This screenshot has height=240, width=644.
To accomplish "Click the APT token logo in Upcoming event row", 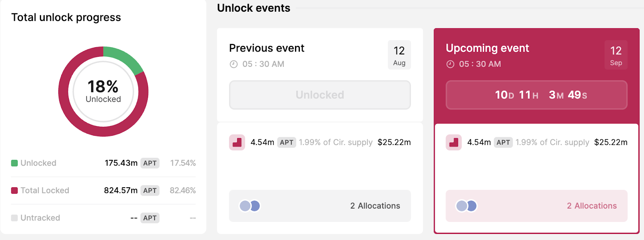I will coord(454,142).
